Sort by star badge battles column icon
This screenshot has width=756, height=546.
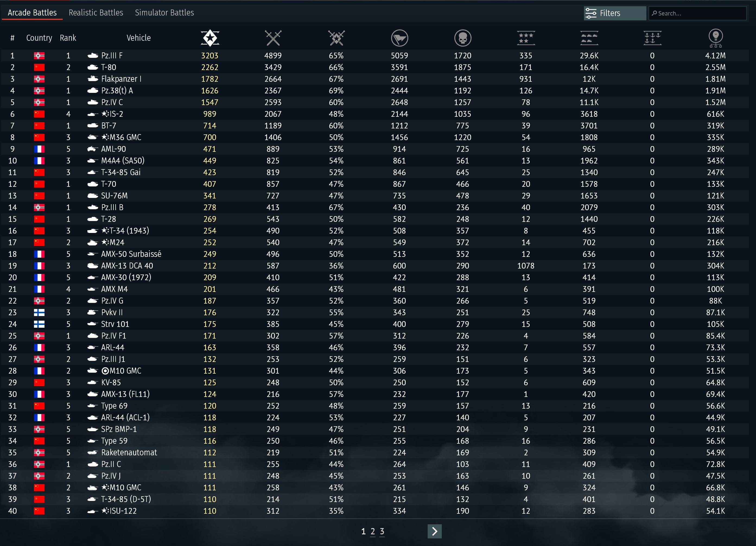click(210, 38)
